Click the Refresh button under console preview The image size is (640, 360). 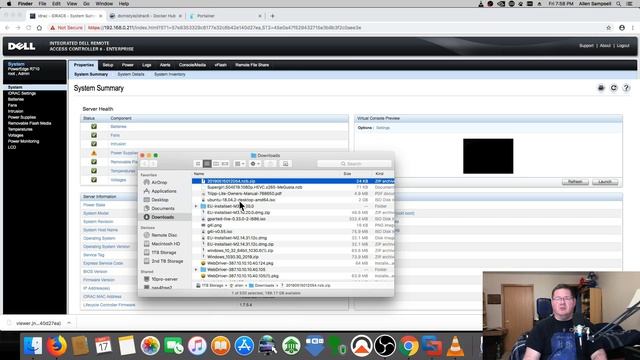click(575, 182)
